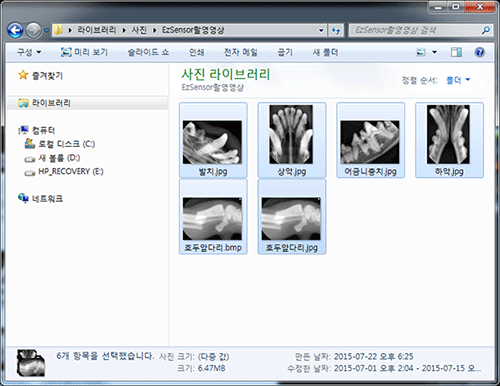The image size is (500, 386).
Task: Click the change view icon
Action: tap(421, 52)
